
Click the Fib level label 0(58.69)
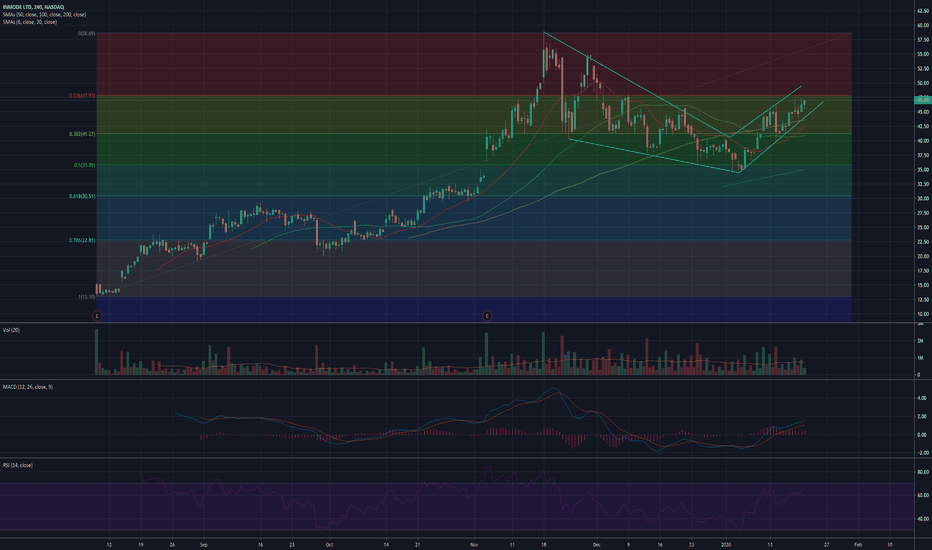click(x=86, y=34)
